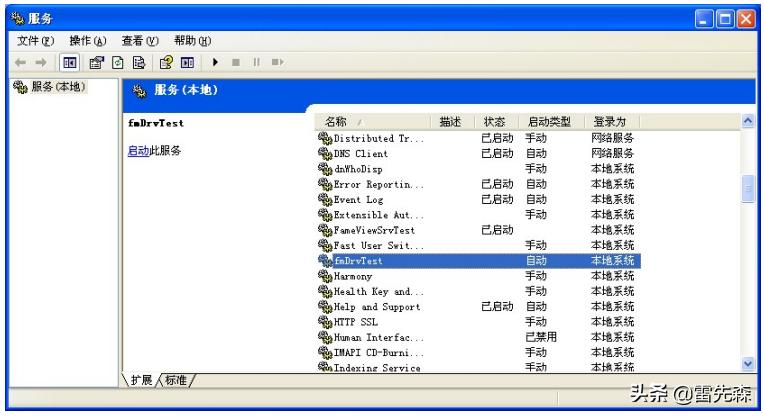Click the gear icon of dmWhoDisp service

[x=325, y=169]
